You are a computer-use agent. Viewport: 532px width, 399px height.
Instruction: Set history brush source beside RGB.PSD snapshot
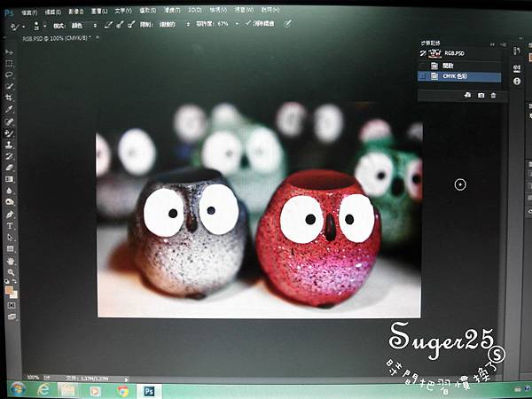click(x=423, y=52)
